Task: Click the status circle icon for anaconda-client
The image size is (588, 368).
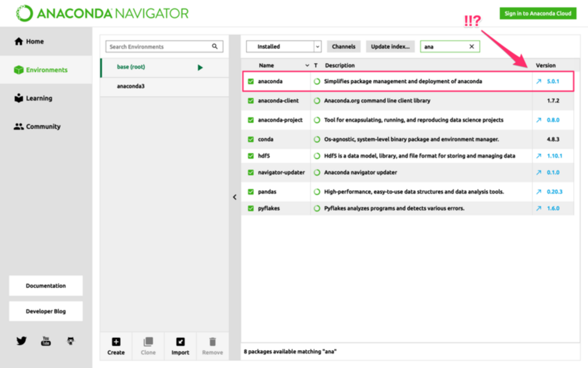Action: click(317, 100)
